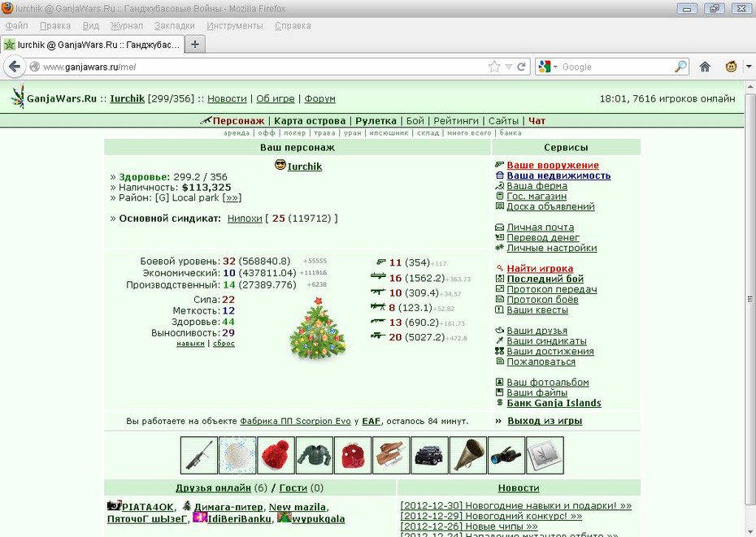Viewport: 756px width, 537px height.
Task: Click the red Santa bag item
Action: [x=353, y=456]
